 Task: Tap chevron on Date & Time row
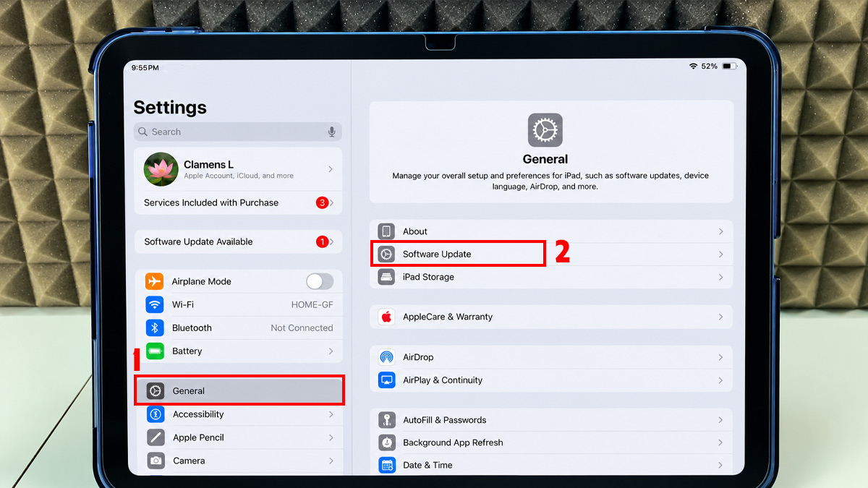[x=720, y=465]
